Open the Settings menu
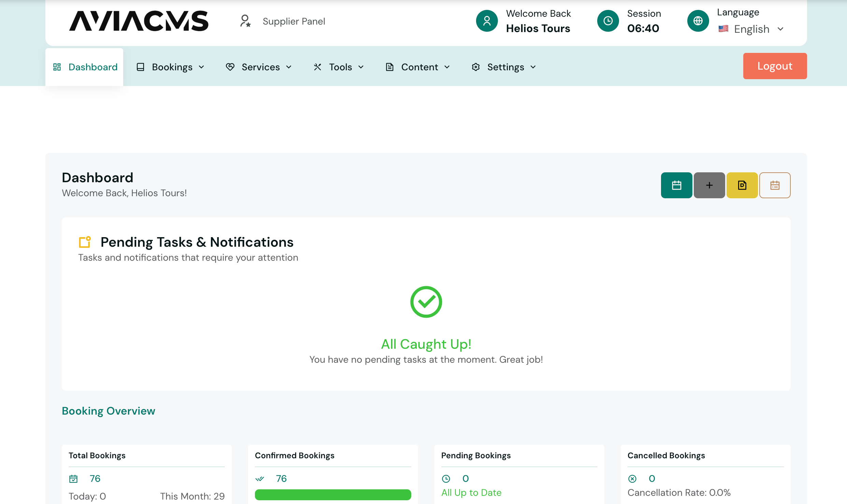Viewport: 847px width, 504px height. [x=504, y=67]
